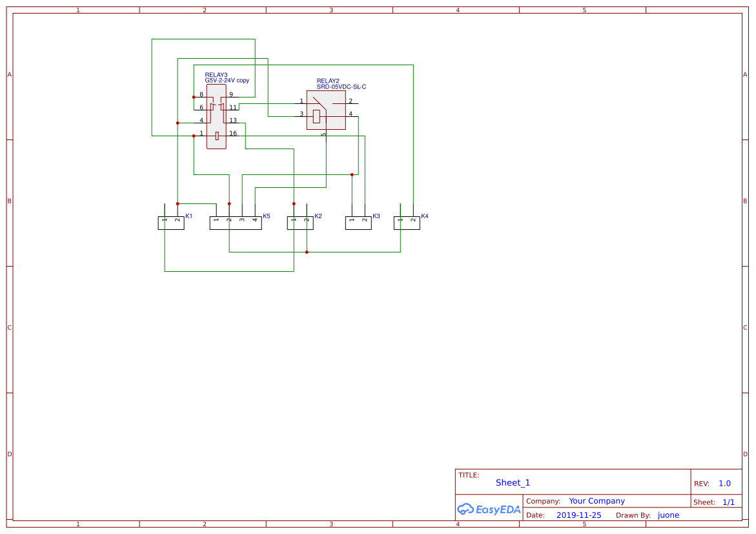
Task: Select the date 2019-11-25 in the title block
Action: [x=578, y=515]
